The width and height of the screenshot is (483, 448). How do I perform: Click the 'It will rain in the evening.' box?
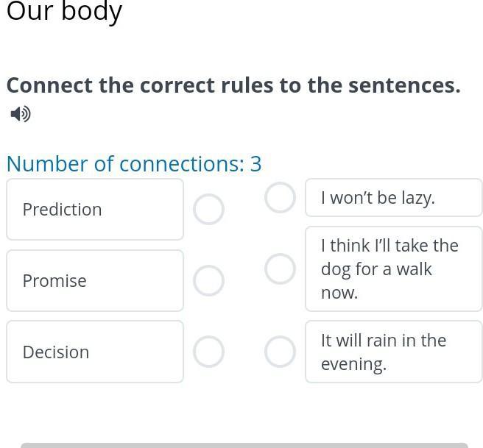pos(394,352)
